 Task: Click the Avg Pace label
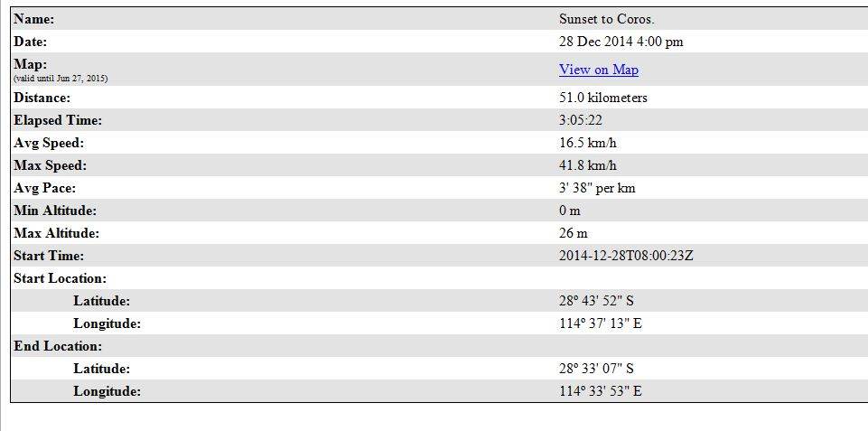[44, 188]
